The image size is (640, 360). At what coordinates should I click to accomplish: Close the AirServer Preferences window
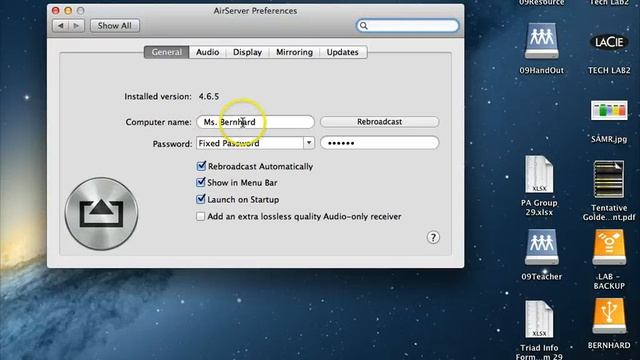tap(56, 11)
